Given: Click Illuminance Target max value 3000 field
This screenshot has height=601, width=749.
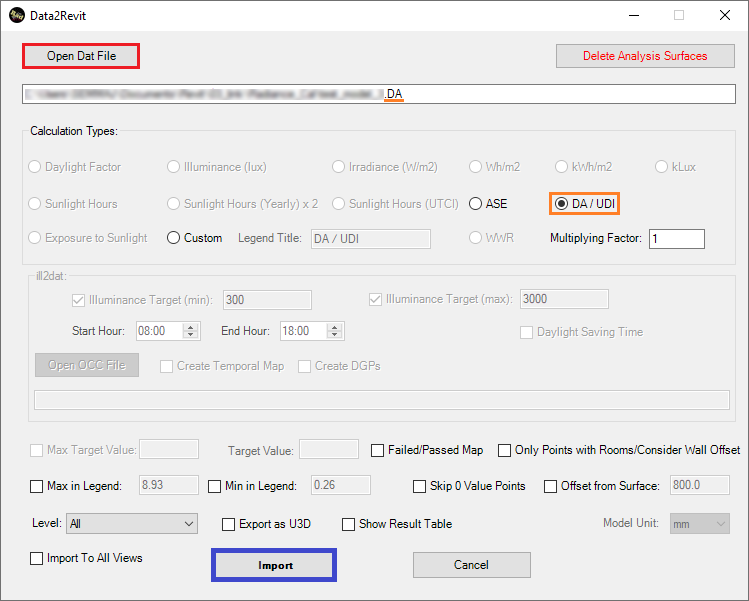Looking at the screenshot, I should tap(564, 299).
